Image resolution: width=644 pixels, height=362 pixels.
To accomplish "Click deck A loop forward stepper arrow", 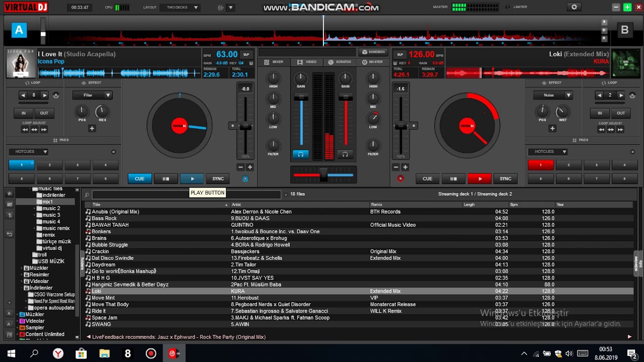I will coord(45,95).
